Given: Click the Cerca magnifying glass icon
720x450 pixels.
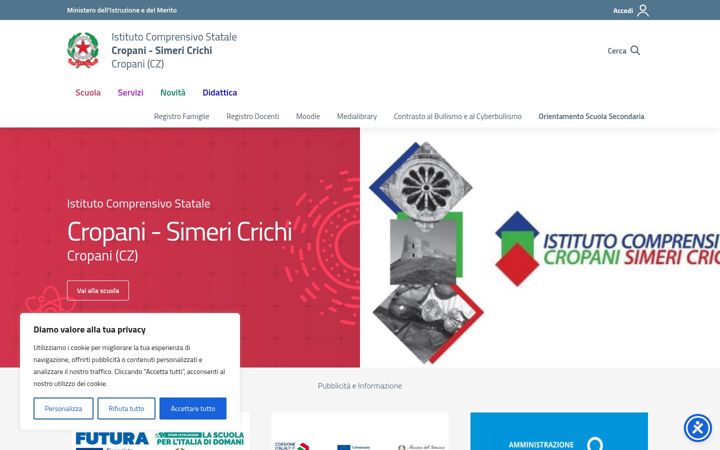Looking at the screenshot, I should (635, 50).
